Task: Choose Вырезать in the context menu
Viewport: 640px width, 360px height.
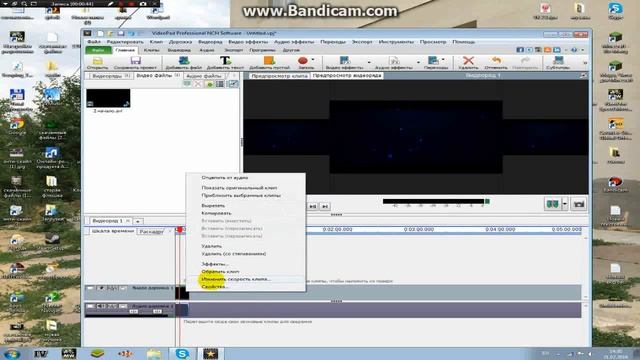Action: [213, 206]
